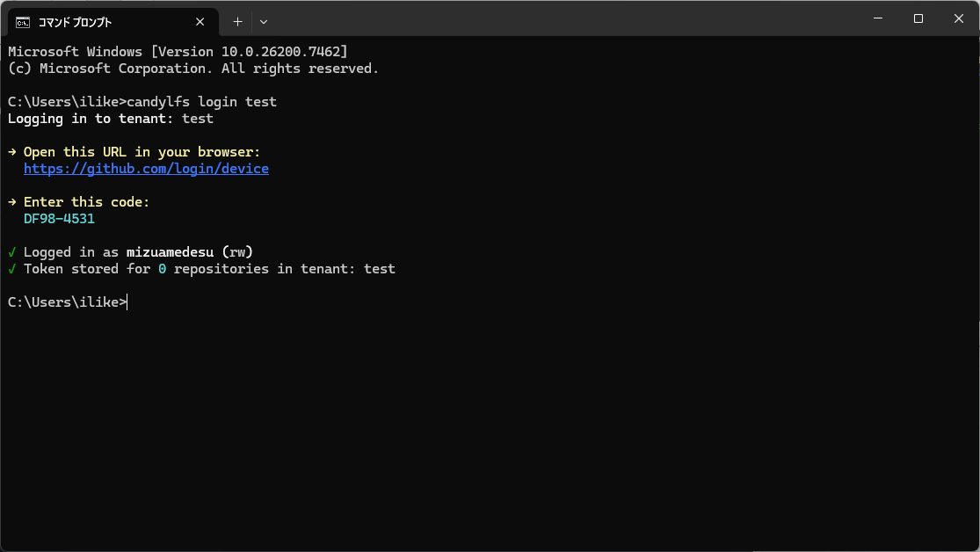Select the コマンド プロンプト tab
980x552 pixels.
[x=97, y=21]
